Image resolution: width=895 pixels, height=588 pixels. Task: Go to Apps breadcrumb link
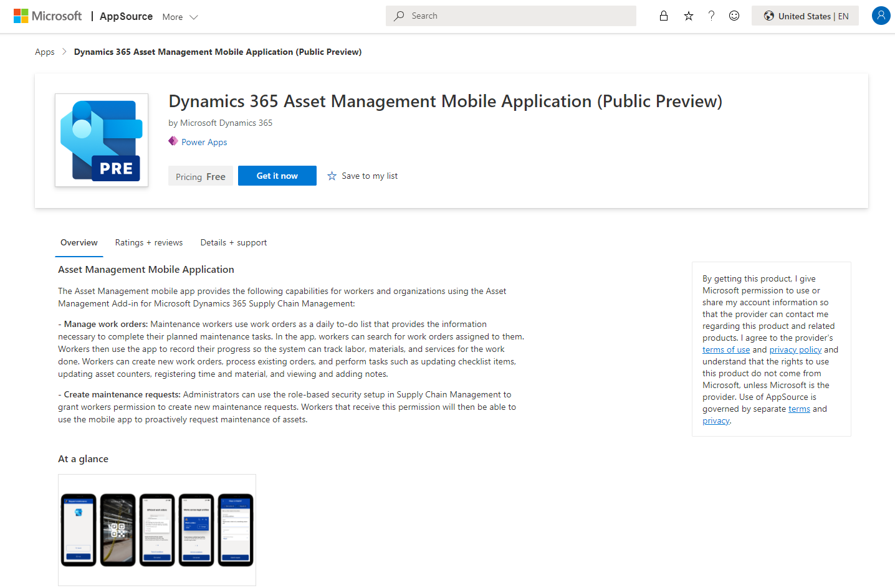coord(45,52)
